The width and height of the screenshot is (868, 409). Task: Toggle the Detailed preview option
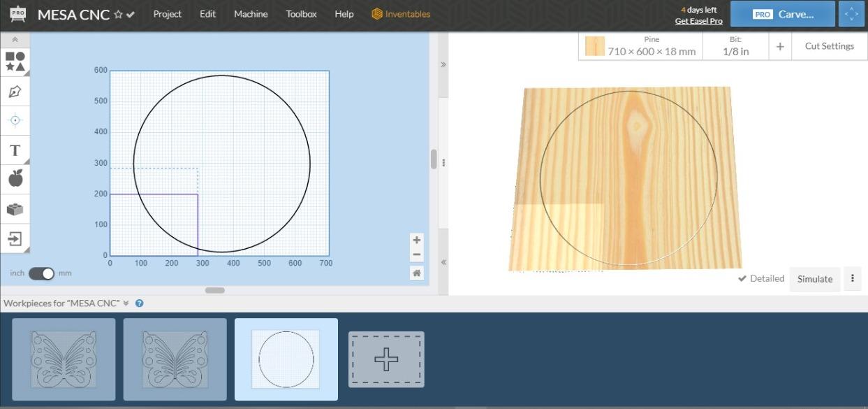coord(761,278)
